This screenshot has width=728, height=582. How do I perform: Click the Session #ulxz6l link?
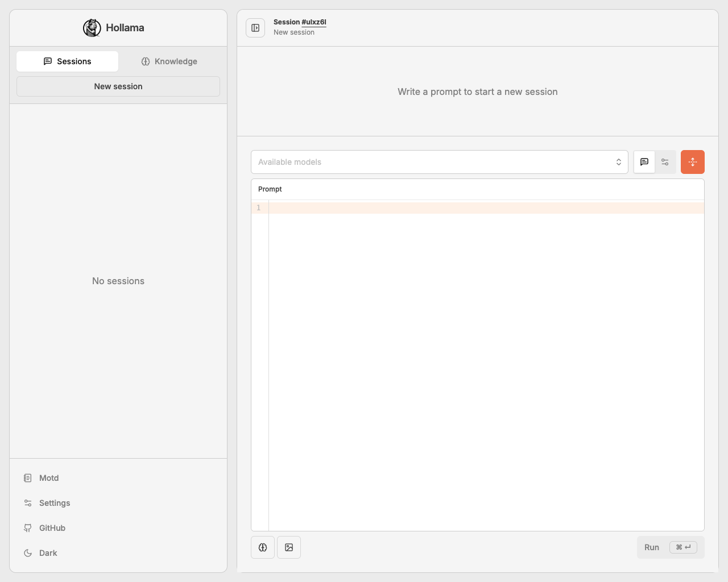[313, 22]
